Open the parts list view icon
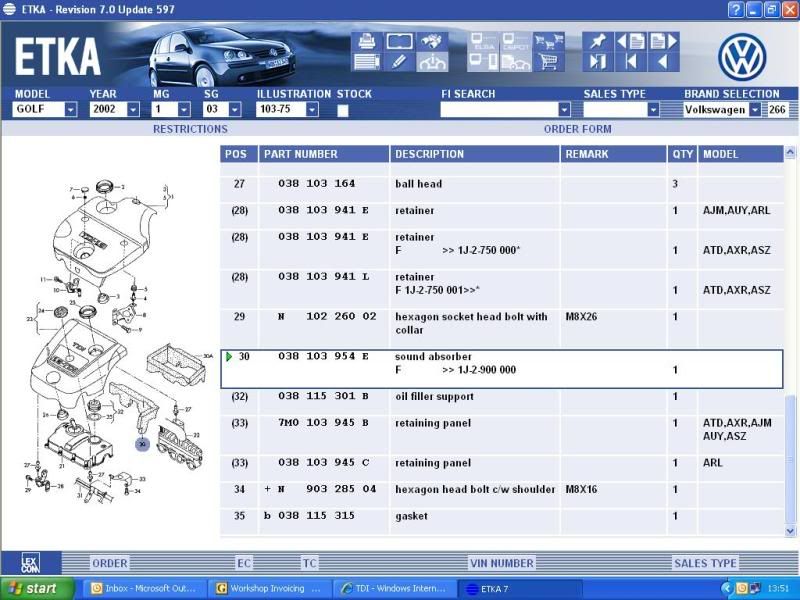 point(366,62)
